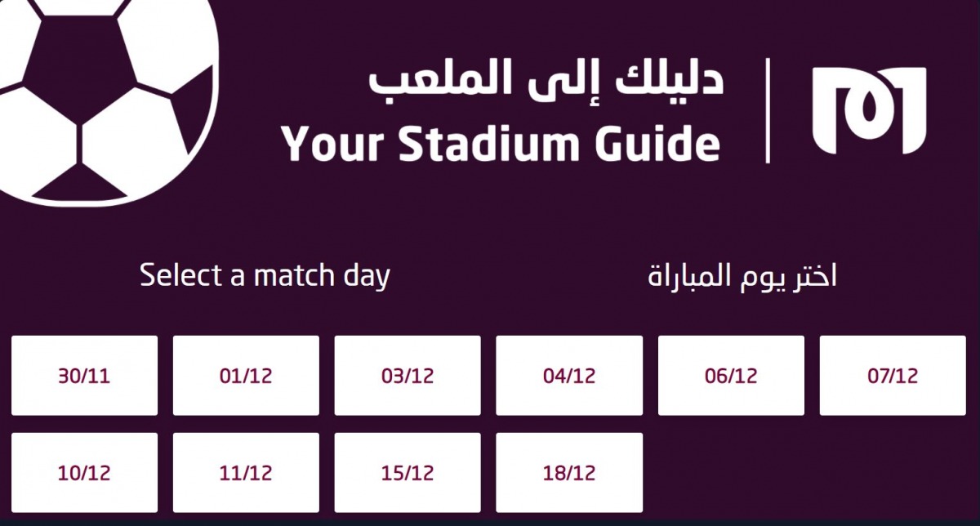This screenshot has height=526, width=980.
Task: Click the "Your Stadium Guide" title
Action: tap(501, 143)
